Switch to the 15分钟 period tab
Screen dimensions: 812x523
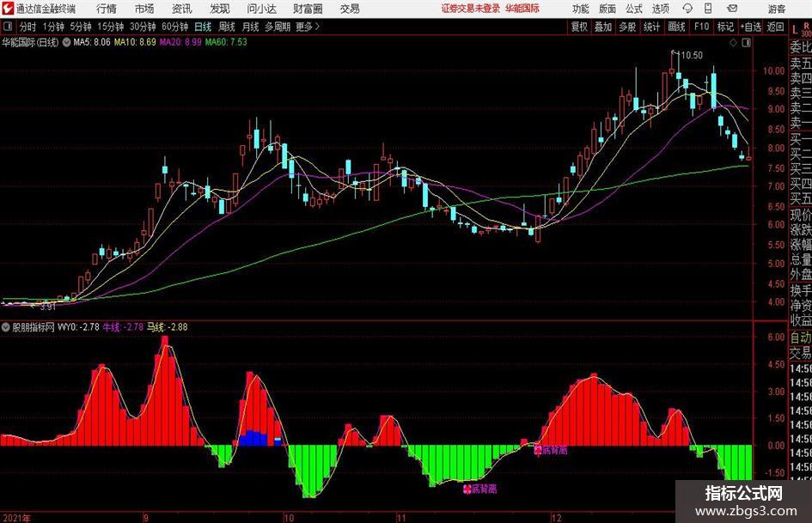[x=110, y=27]
